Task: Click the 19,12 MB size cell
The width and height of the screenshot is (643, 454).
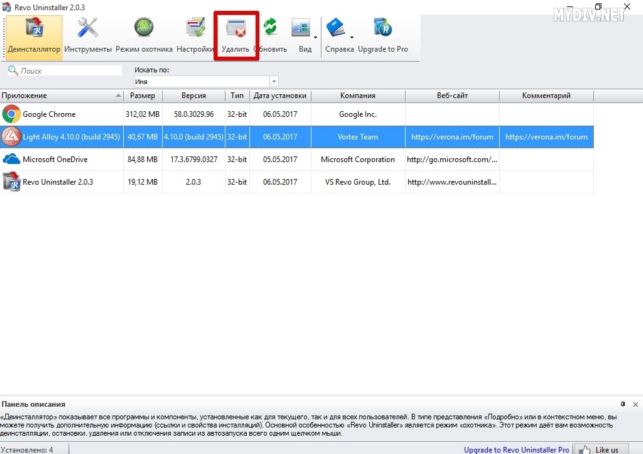Action: coord(142,182)
